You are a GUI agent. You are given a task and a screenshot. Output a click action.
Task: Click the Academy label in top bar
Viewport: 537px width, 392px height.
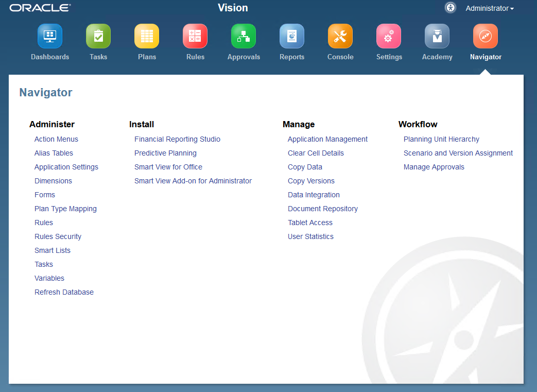[437, 57]
